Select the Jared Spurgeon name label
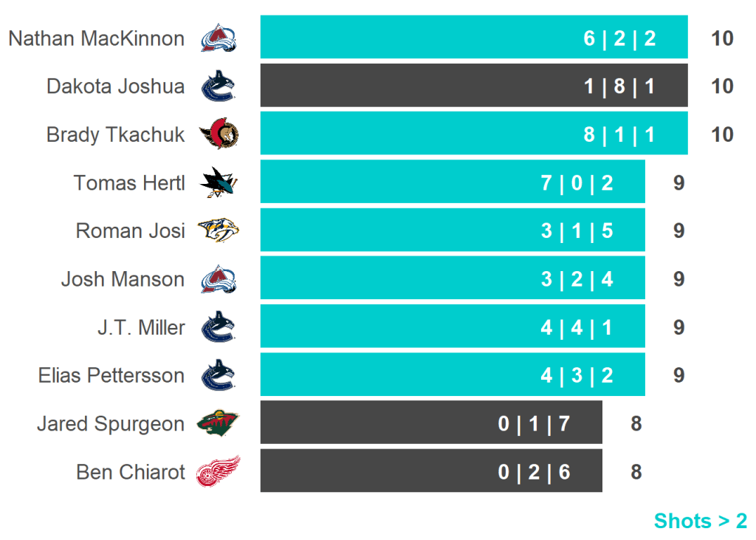The width and height of the screenshot is (756, 540). tap(111, 424)
